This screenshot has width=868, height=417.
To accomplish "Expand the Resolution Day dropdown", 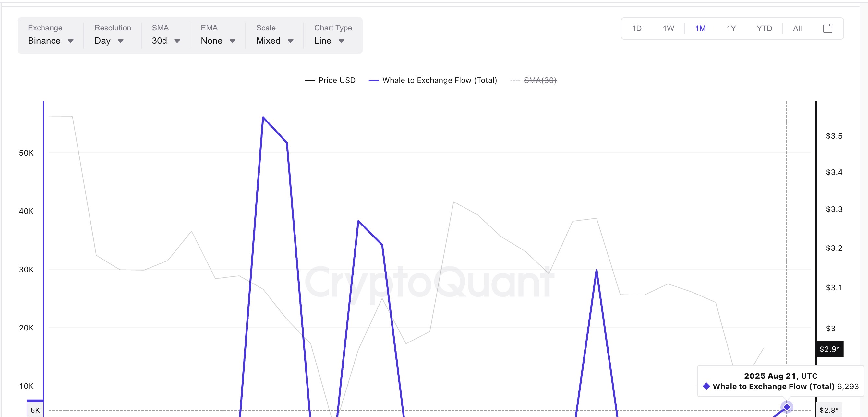I will pyautogui.click(x=113, y=35).
